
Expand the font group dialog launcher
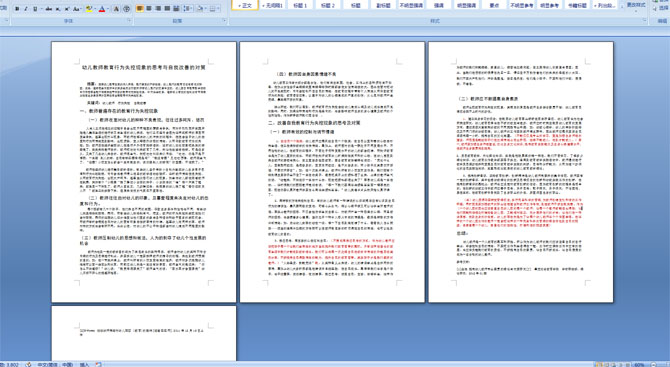[x=129, y=20]
